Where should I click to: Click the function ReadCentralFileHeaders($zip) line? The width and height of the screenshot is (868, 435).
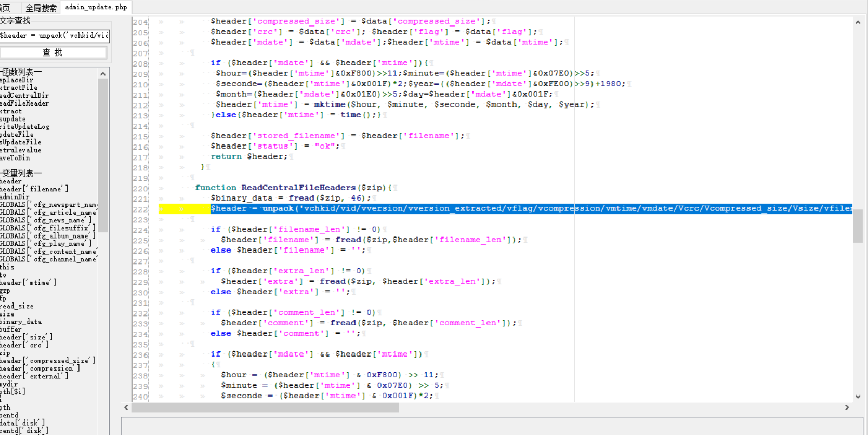point(294,188)
